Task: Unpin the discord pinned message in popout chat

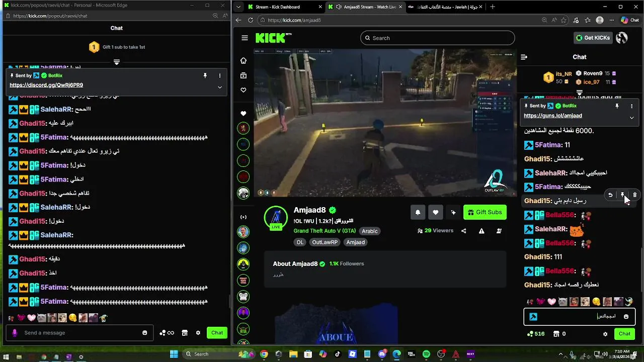Action: [205, 75]
